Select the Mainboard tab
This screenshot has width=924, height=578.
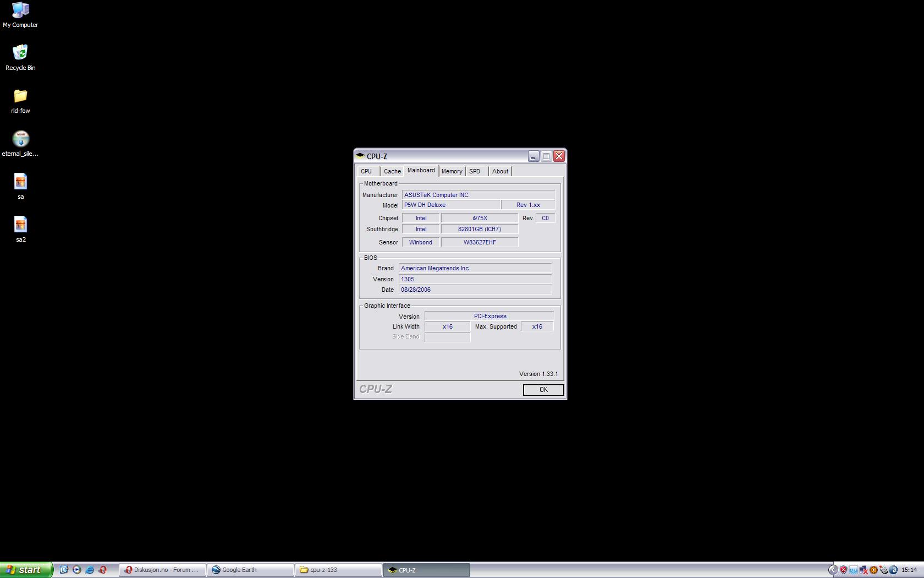click(x=421, y=171)
